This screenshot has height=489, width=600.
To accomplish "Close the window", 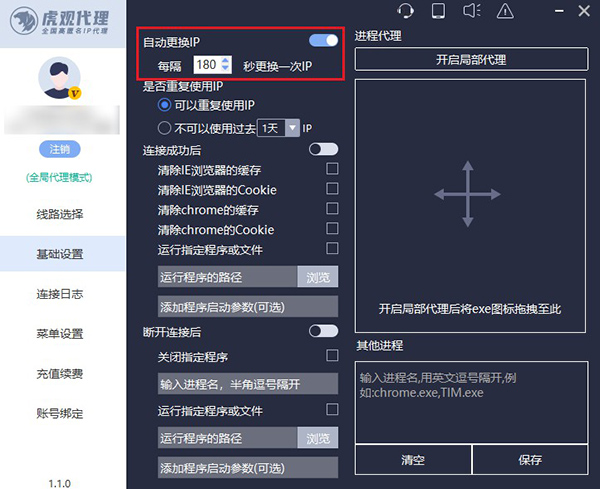I will [x=584, y=11].
